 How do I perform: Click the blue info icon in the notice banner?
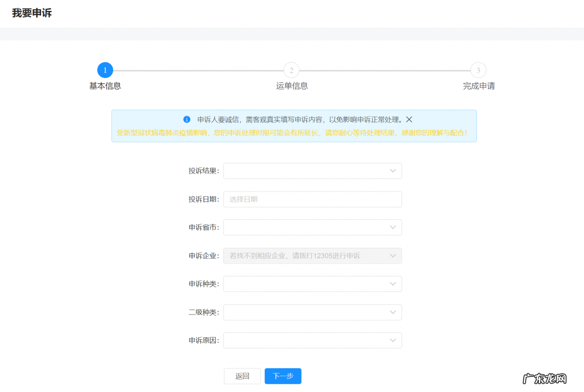pos(187,119)
